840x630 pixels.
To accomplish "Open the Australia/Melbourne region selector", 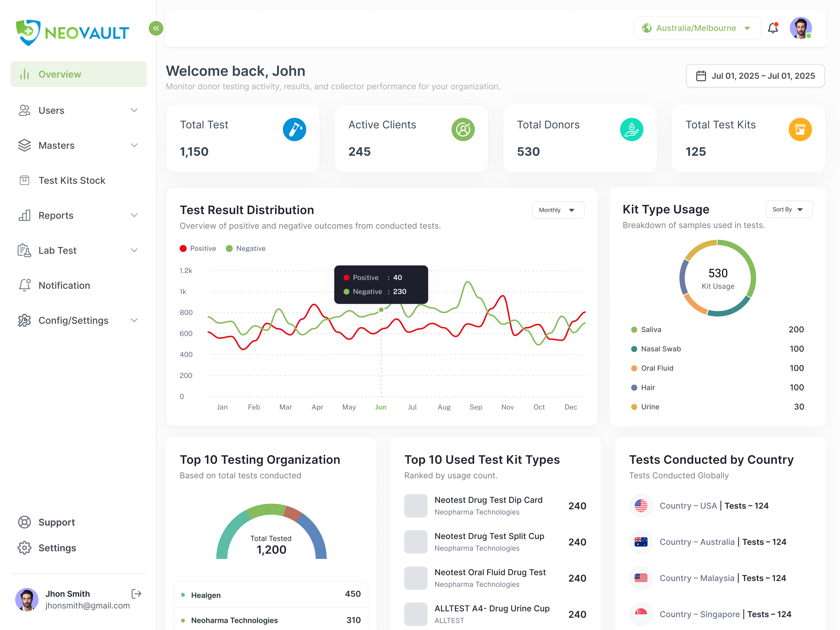I will click(696, 28).
